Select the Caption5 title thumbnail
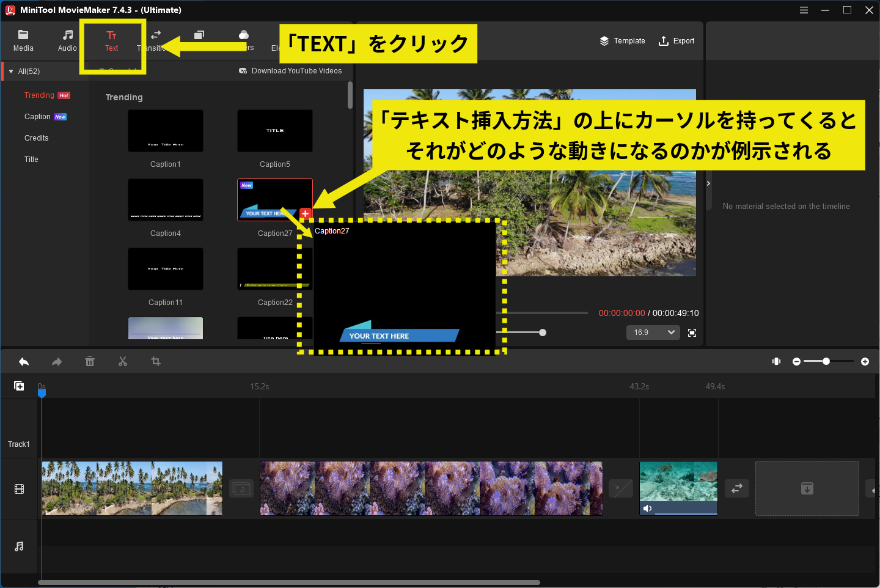 [x=275, y=131]
